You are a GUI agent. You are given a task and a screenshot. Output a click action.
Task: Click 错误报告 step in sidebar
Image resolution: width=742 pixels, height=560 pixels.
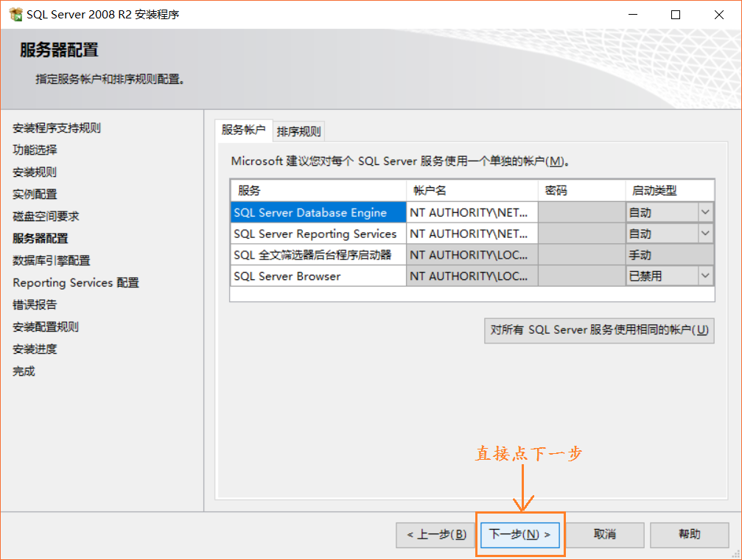(35, 304)
